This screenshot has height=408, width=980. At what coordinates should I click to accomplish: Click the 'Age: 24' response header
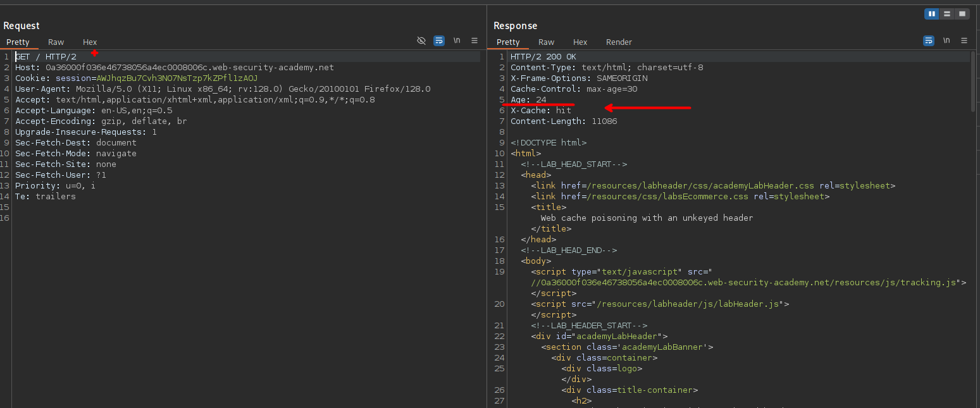528,100
